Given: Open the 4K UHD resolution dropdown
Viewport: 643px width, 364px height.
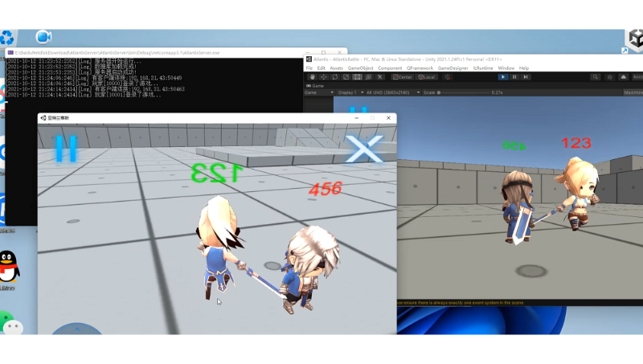Looking at the screenshot, I should coord(393,92).
